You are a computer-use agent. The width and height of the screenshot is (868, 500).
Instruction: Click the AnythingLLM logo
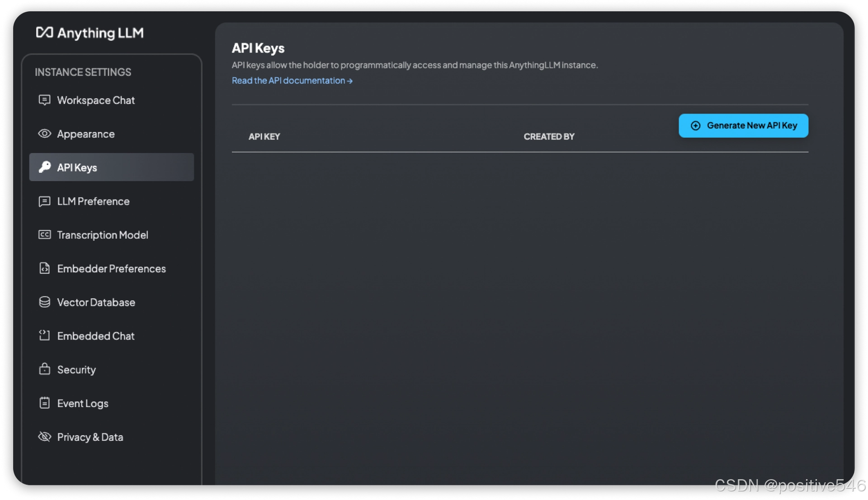click(x=90, y=33)
